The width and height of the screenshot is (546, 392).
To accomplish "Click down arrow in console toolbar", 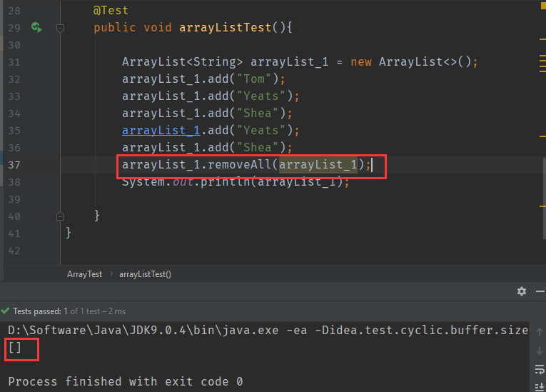I will (540, 350).
